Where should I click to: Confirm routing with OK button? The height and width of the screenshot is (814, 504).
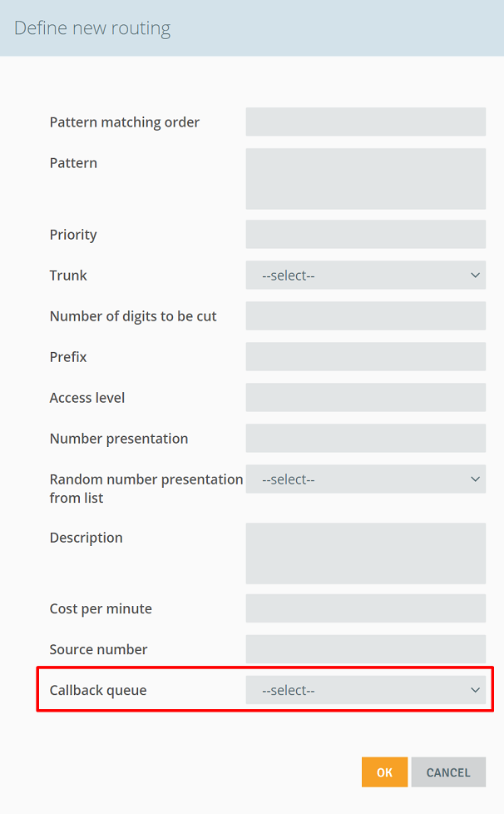[x=384, y=772]
